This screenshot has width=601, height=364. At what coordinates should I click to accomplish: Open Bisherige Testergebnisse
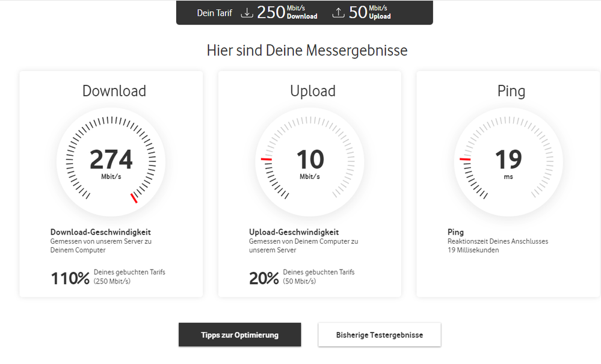point(379,335)
